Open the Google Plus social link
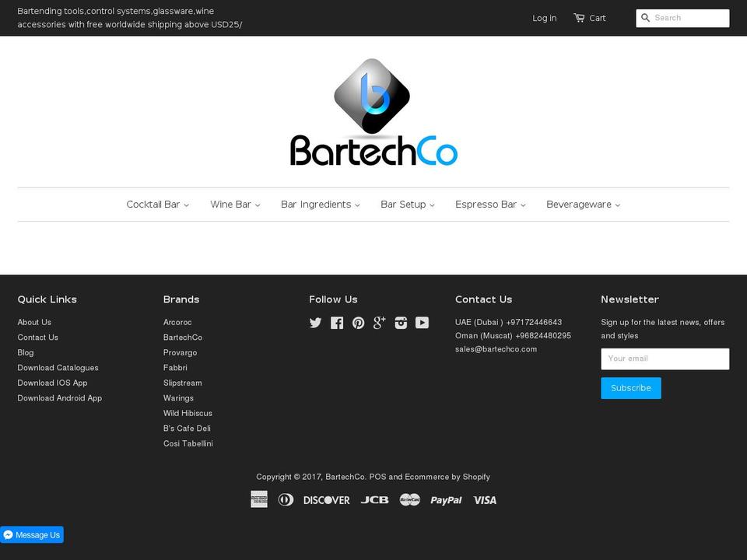This screenshot has height=560, width=747. point(379,322)
